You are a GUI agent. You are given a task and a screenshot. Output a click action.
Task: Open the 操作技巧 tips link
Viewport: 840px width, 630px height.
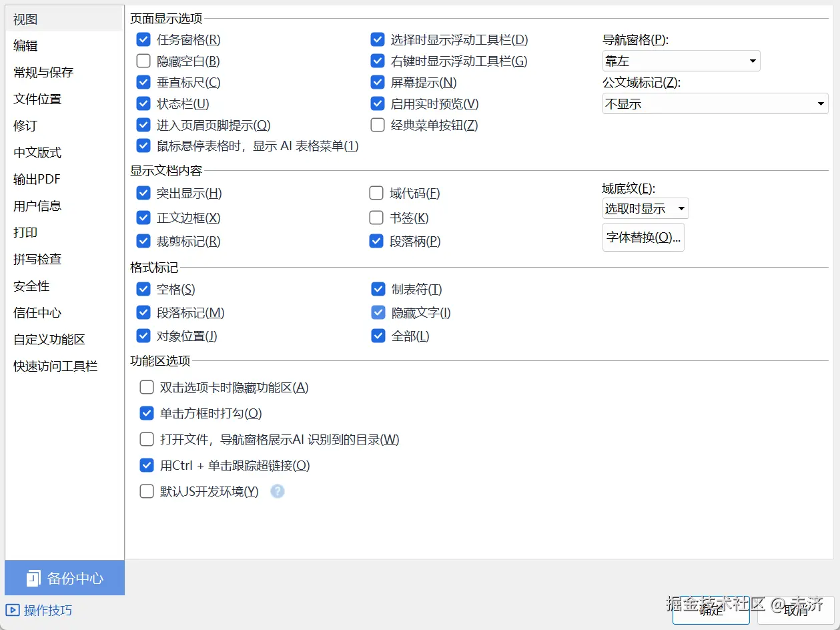39,610
